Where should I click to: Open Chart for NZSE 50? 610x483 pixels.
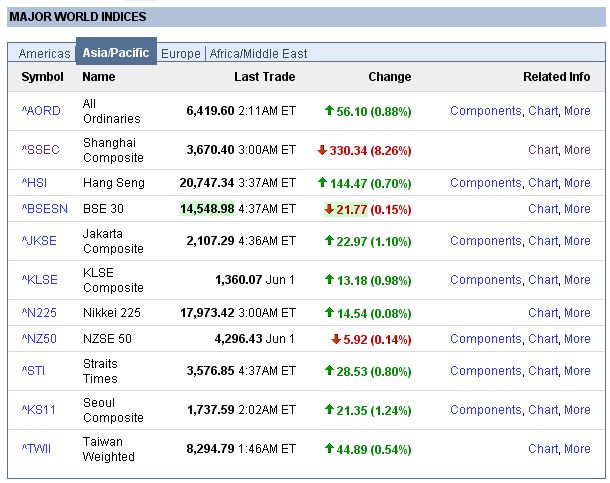pyautogui.click(x=543, y=339)
